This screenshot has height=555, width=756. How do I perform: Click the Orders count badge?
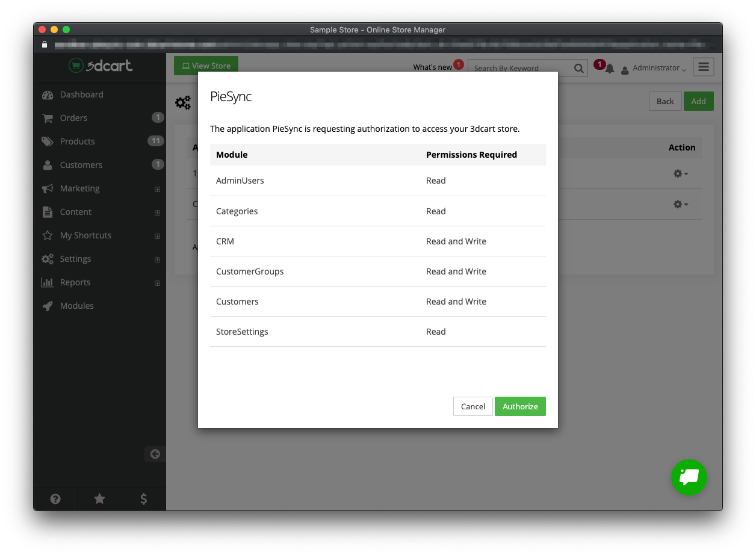[158, 117]
